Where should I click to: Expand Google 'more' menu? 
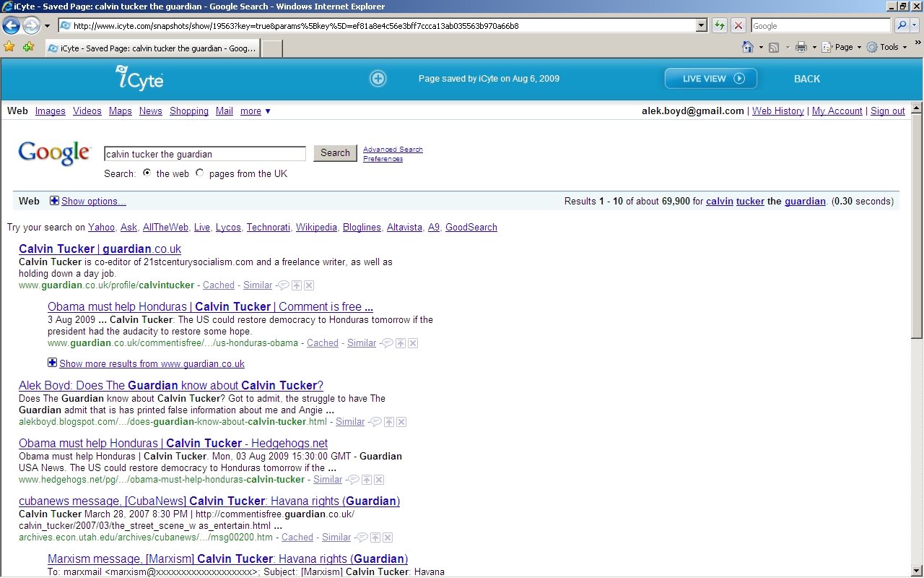pyautogui.click(x=256, y=111)
